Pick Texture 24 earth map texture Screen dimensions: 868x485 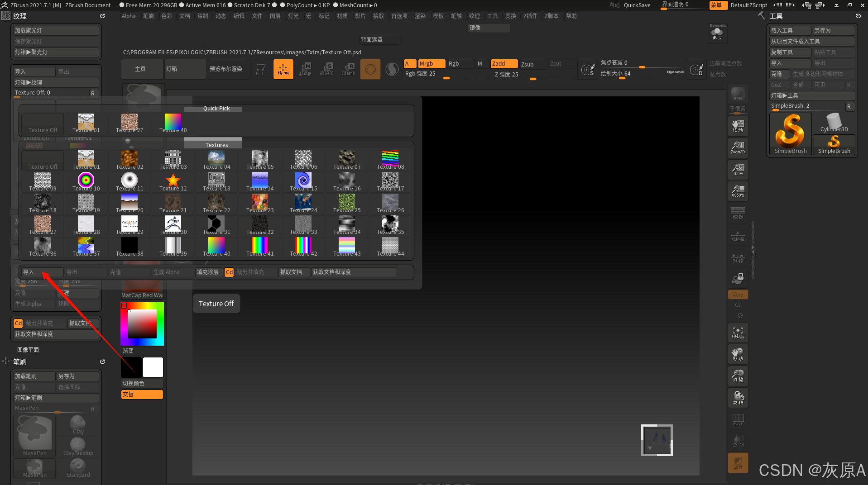[303, 204]
